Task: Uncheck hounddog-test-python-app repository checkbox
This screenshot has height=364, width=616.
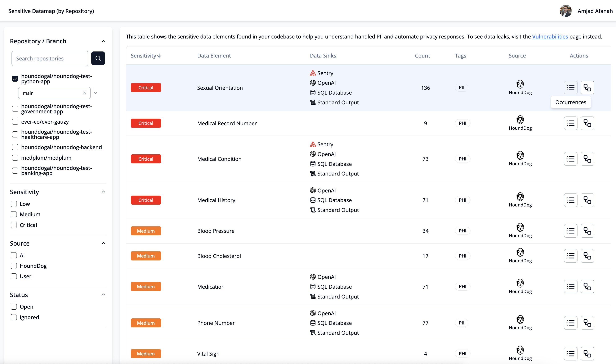Action: 15,78
